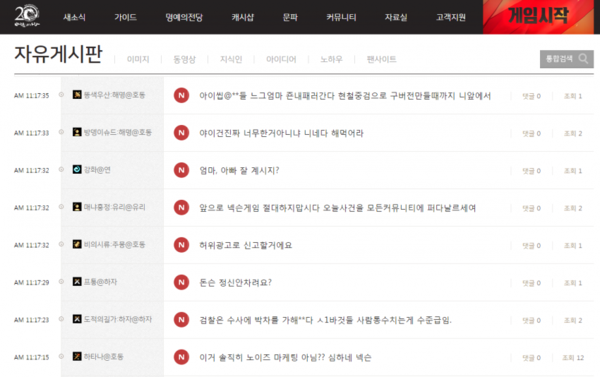
Task: Click the 통합검색 search box
Action: pyautogui.click(x=567, y=59)
